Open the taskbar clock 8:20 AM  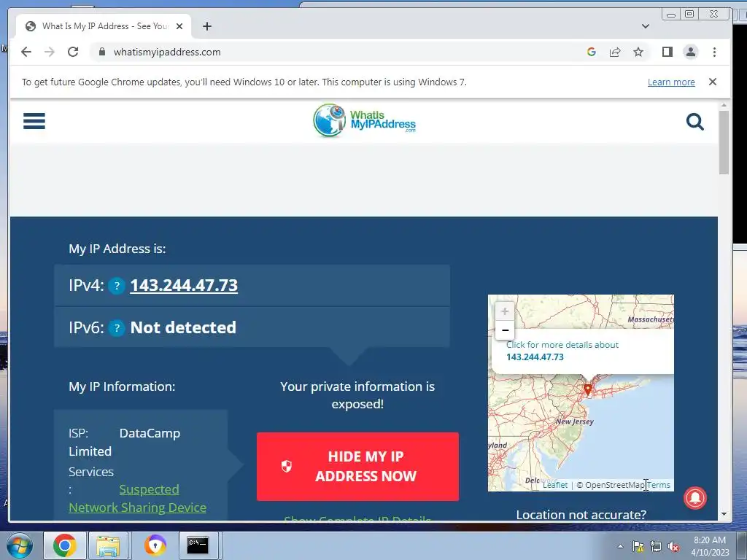coord(710,546)
